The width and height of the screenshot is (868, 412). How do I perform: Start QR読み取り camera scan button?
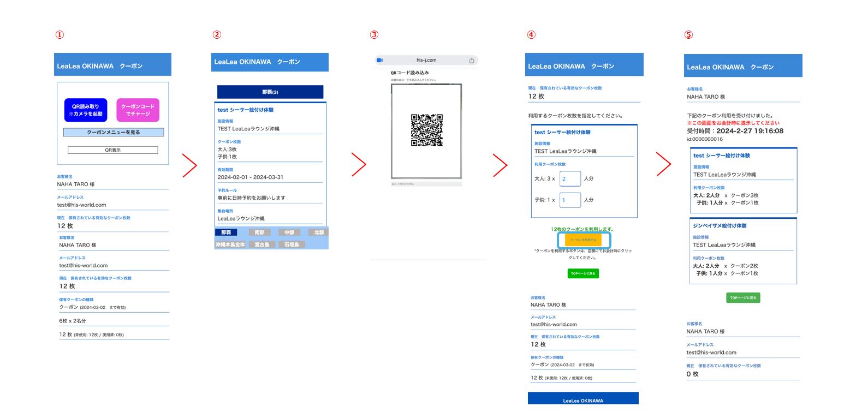tap(86, 110)
